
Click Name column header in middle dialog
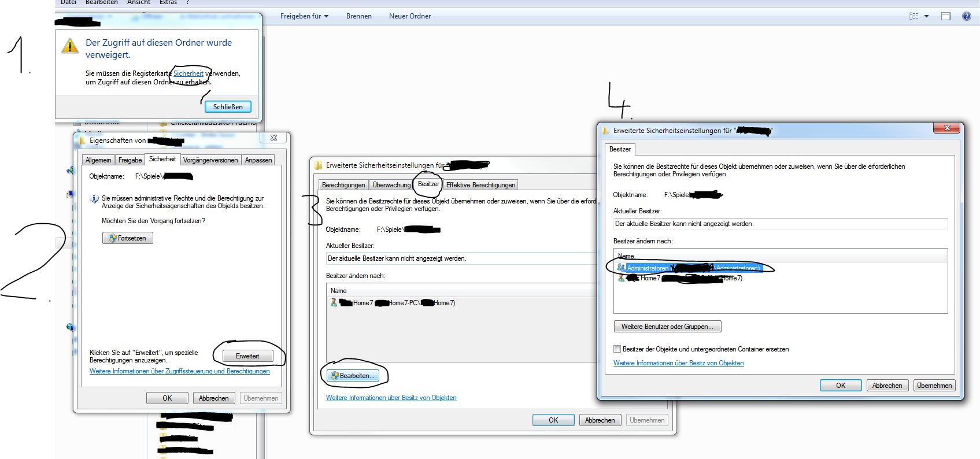point(339,291)
